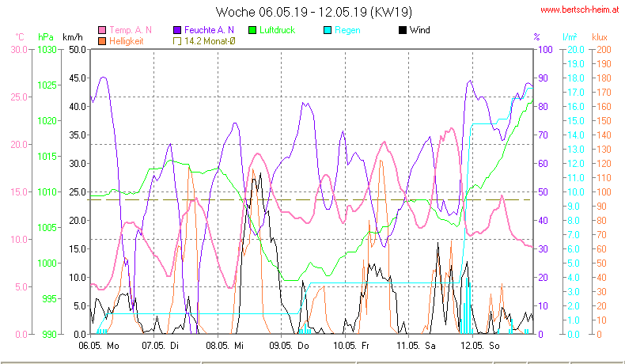This screenshot has height=364, width=625.
Task: Click the '200' klux axis value
Action: 604,50
